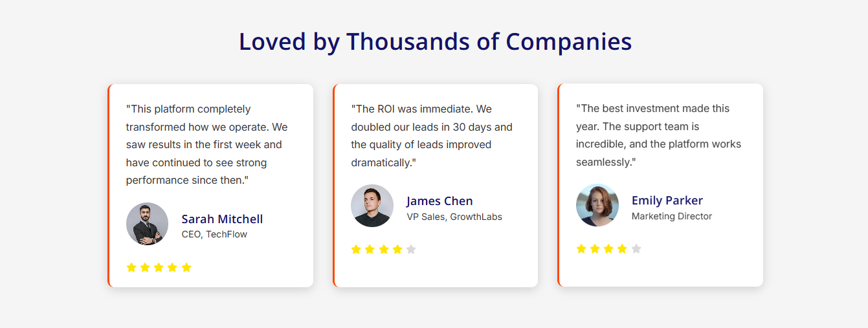
Task: Click the name Emily Parker
Action: pos(667,200)
